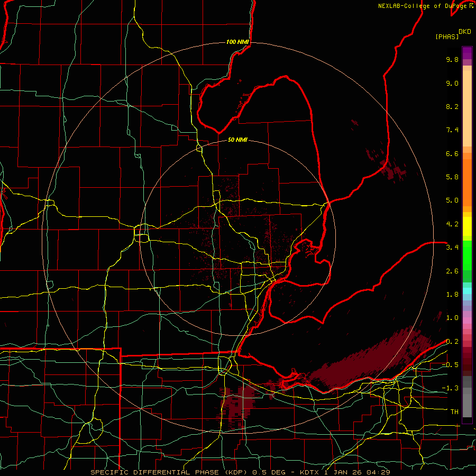Select the 6.6 value on the scale

pos(452,153)
